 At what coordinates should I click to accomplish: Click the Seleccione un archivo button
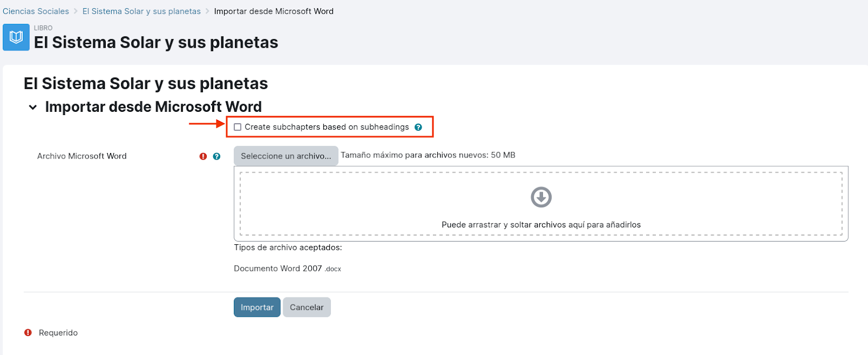click(286, 156)
